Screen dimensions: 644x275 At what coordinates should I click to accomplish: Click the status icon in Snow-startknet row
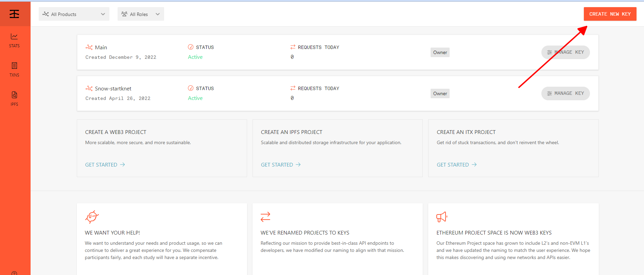tap(191, 88)
